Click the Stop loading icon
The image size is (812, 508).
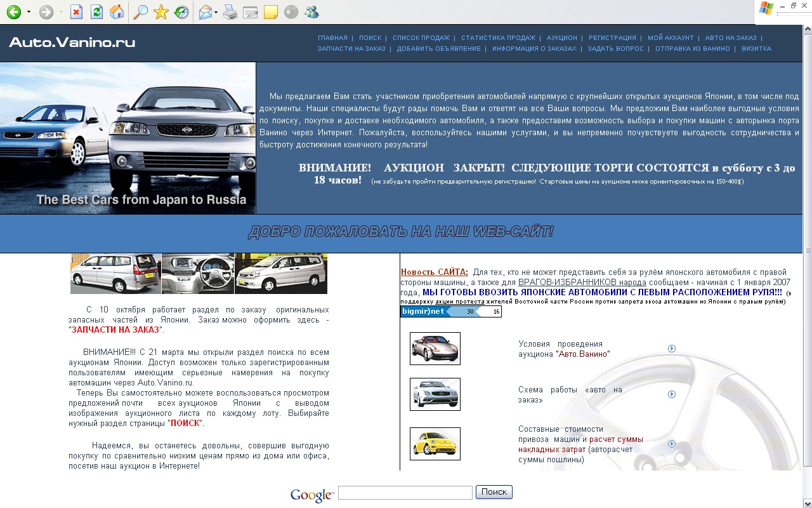coord(76,11)
